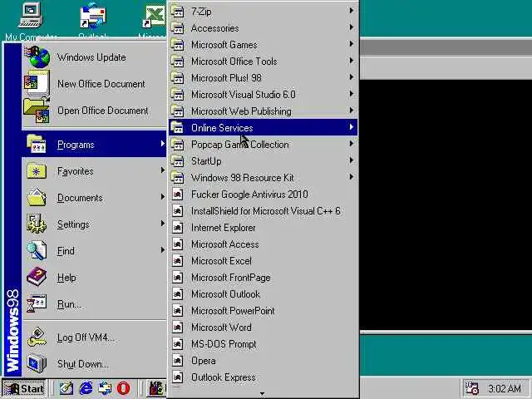Click the Online Services folder icon
Image resolution: width=532 pixels, height=399 pixels.
click(x=177, y=127)
